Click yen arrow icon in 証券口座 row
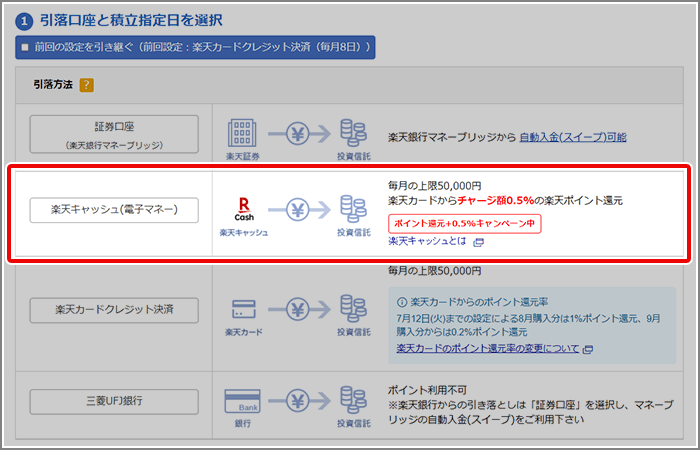This screenshot has height=450, width=700. click(299, 133)
